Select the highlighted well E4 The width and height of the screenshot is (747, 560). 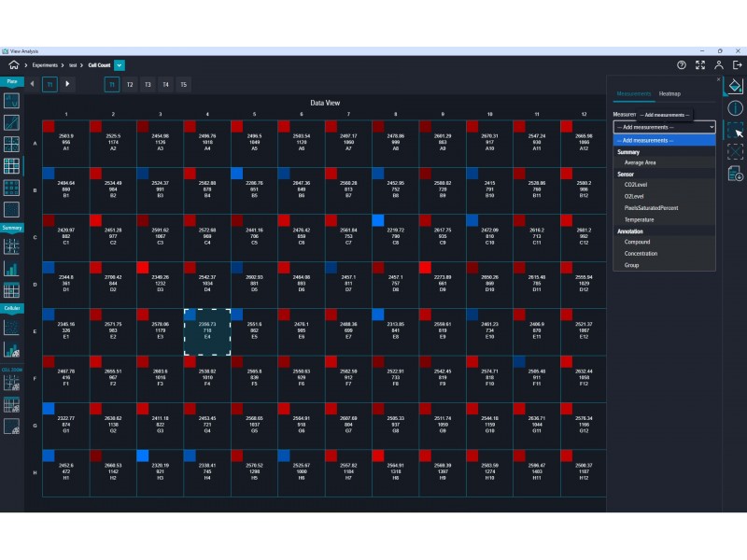click(x=207, y=332)
